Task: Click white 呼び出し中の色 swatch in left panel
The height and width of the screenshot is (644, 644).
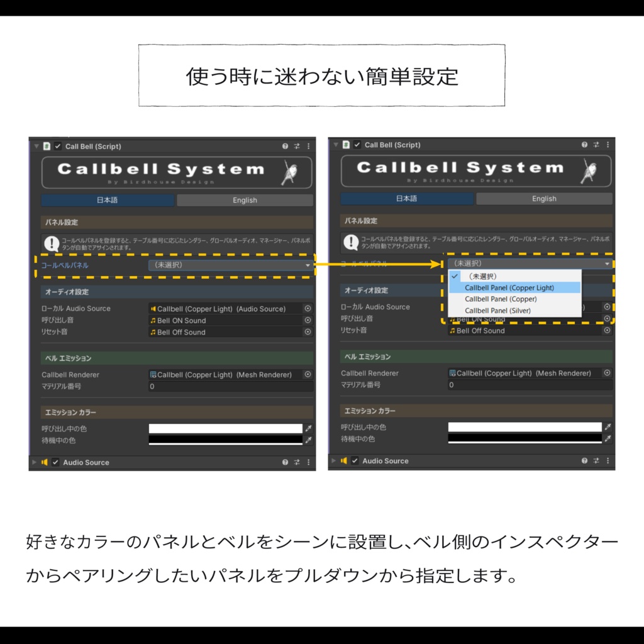Action: click(226, 428)
